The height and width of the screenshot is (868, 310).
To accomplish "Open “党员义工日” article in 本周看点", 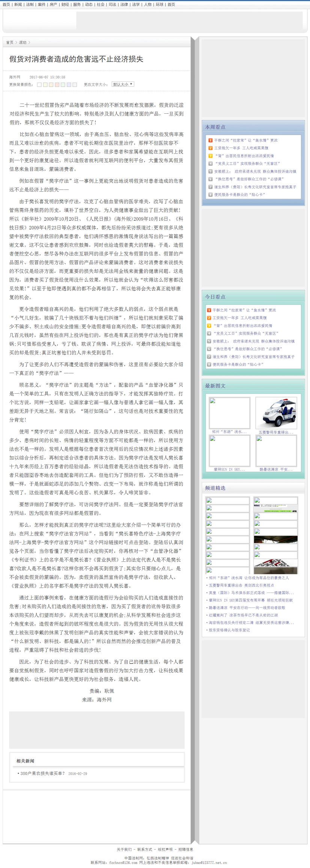I will 247,164.
